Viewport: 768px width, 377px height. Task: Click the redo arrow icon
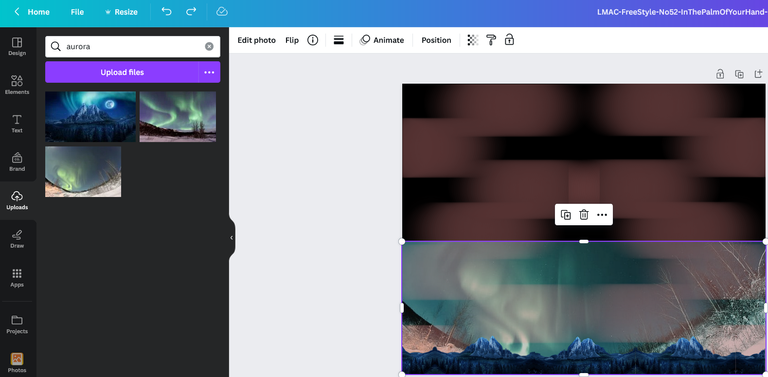pos(191,11)
